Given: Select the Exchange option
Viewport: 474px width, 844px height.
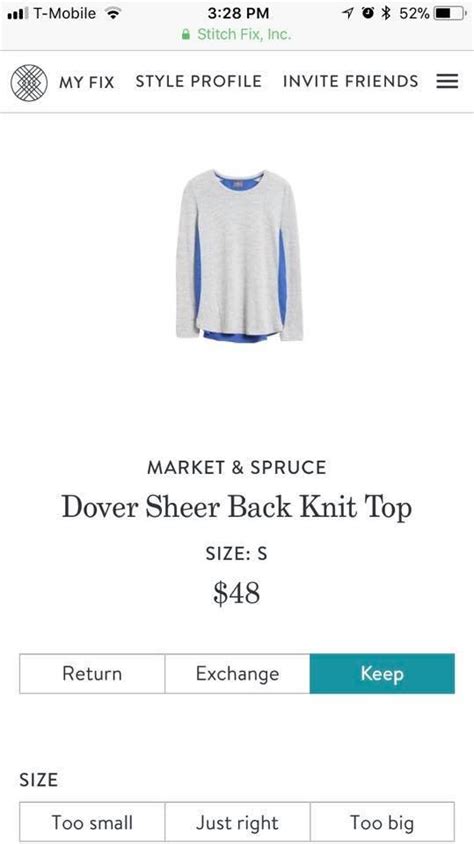Looking at the screenshot, I should tap(237, 673).
